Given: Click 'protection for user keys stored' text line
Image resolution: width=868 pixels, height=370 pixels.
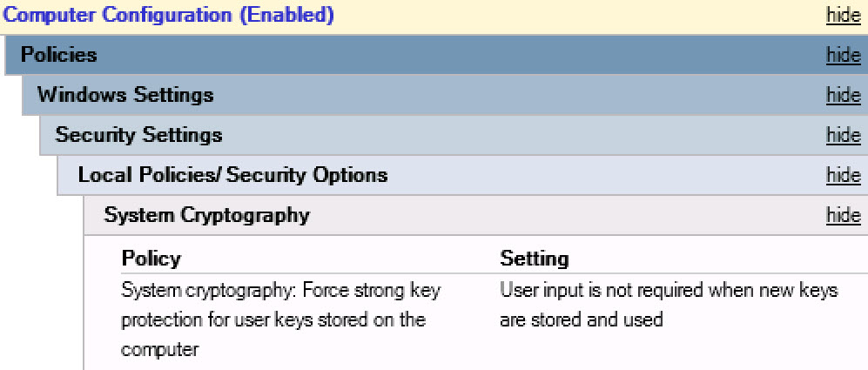Looking at the screenshot, I should (x=273, y=320).
